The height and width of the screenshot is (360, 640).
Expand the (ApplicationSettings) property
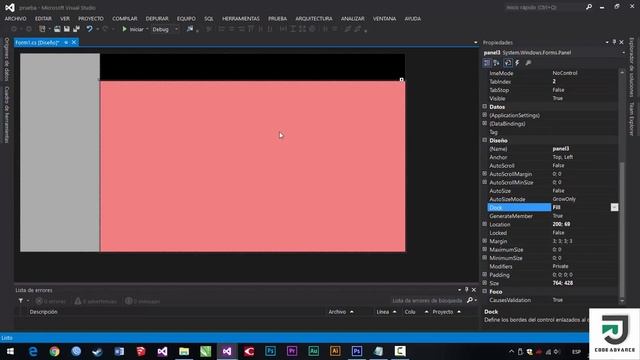click(x=484, y=115)
